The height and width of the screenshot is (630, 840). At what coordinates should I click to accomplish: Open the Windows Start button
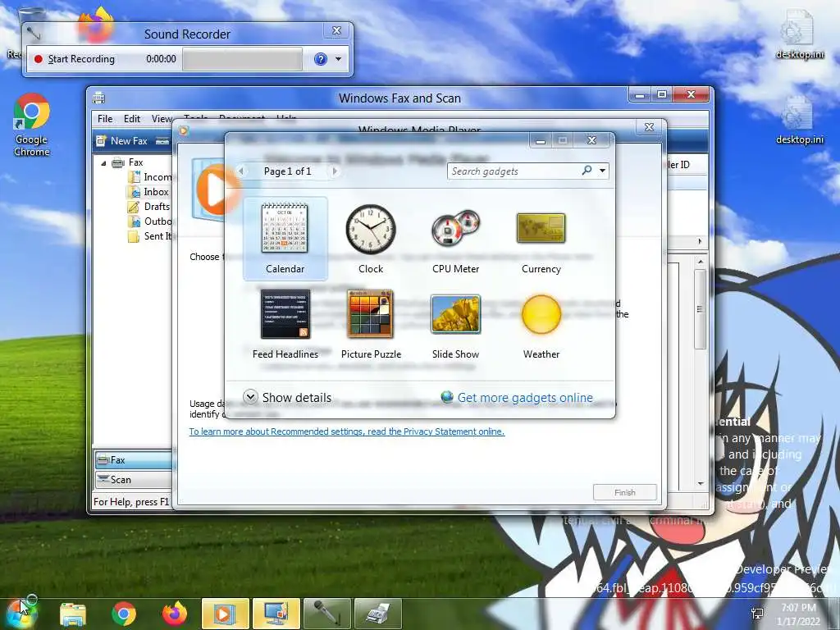[21, 613]
